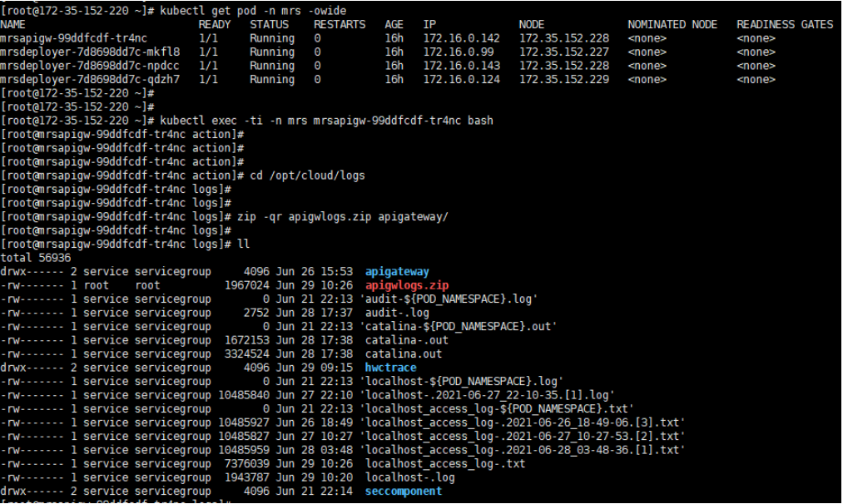Image resolution: width=843 pixels, height=504 pixels.
Task: Click the 'cd /opt/cloud/logs' command text
Action: 307,175
